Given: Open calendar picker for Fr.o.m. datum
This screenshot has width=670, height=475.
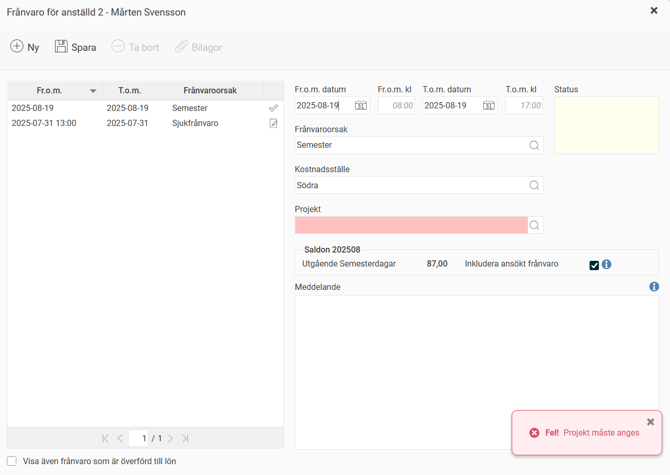Looking at the screenshot, I should (360, 105).
